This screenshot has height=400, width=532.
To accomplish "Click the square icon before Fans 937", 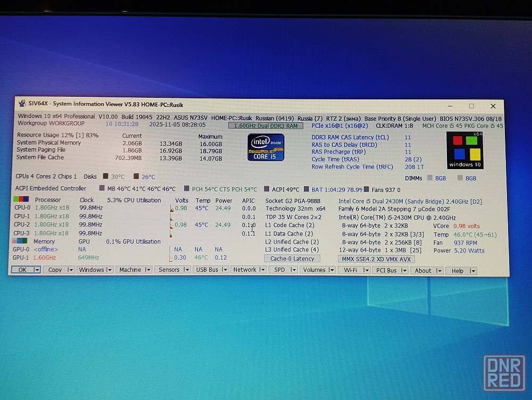I will [x=367, y=189].
